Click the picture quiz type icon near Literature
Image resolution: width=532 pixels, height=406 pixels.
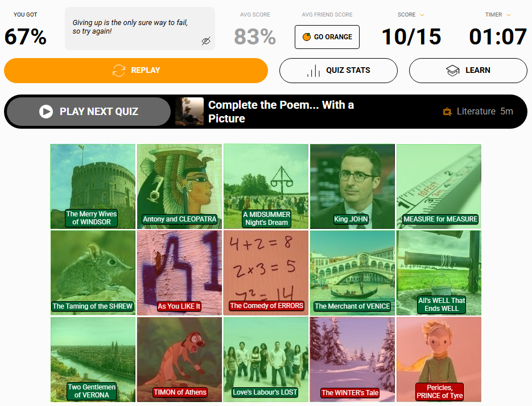(447, 112)
